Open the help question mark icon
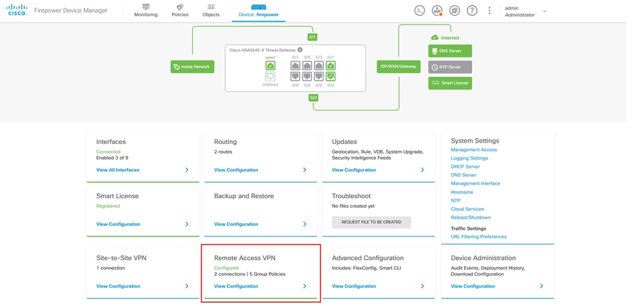 tap(473, 11)
